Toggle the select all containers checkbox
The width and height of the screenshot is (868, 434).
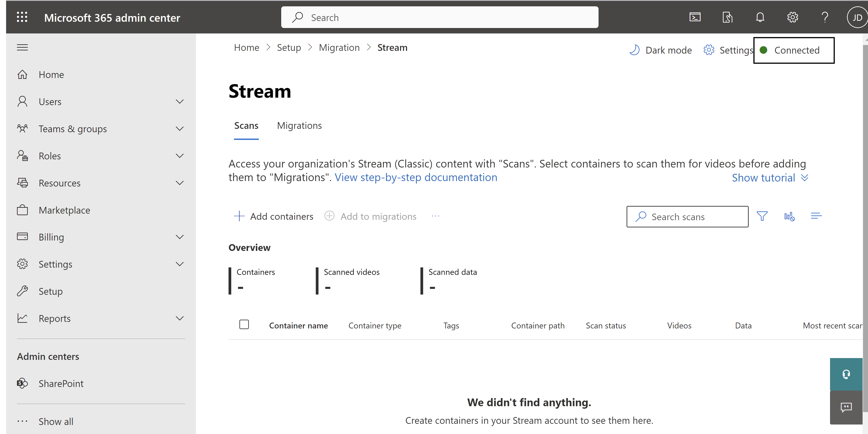coord(245,325)
